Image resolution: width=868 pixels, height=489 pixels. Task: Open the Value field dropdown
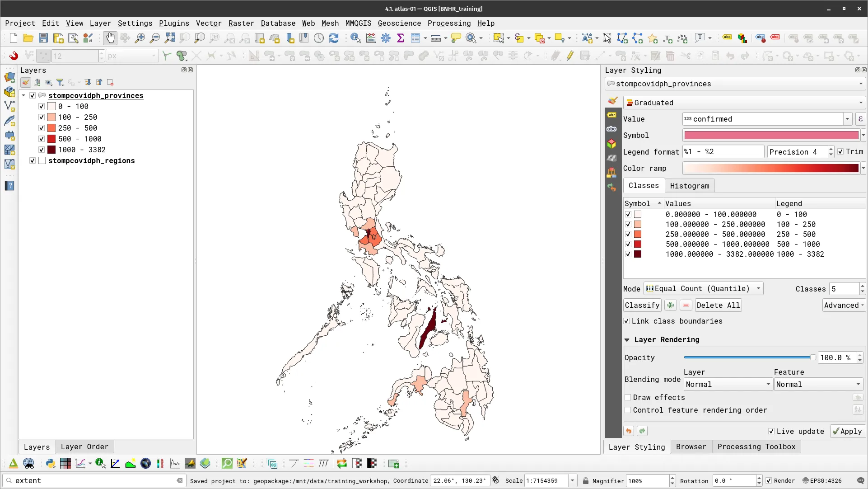click(x=847, y=119)
